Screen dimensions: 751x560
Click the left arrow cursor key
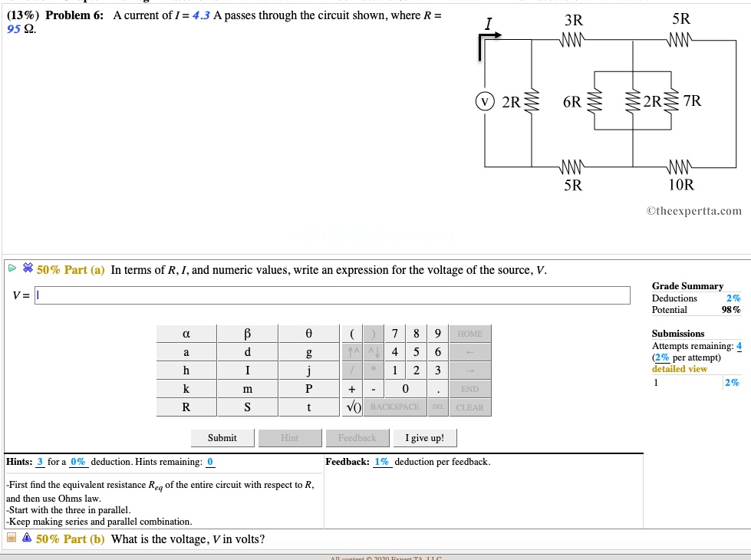click(x=469, y=352)
